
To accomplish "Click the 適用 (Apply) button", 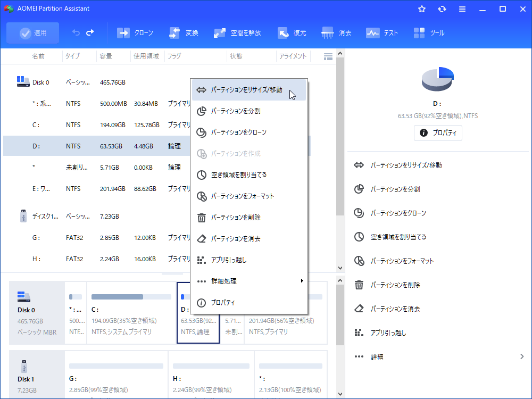I will pyautogui.click(x=32, y=33).
